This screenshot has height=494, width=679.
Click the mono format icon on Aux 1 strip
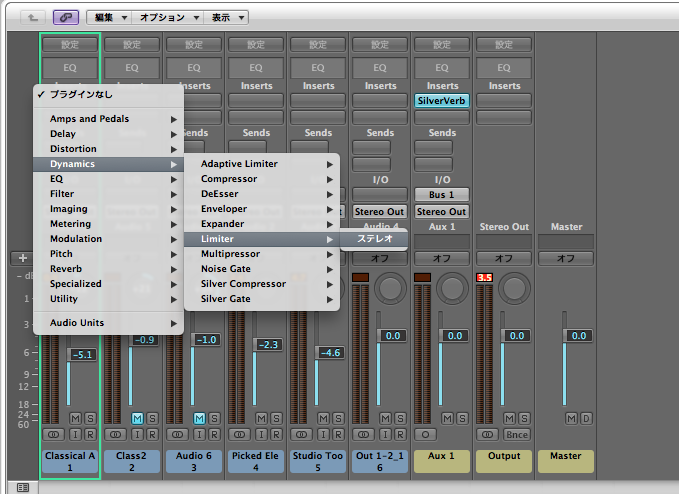pyautogui.click(x=425, y=434)
